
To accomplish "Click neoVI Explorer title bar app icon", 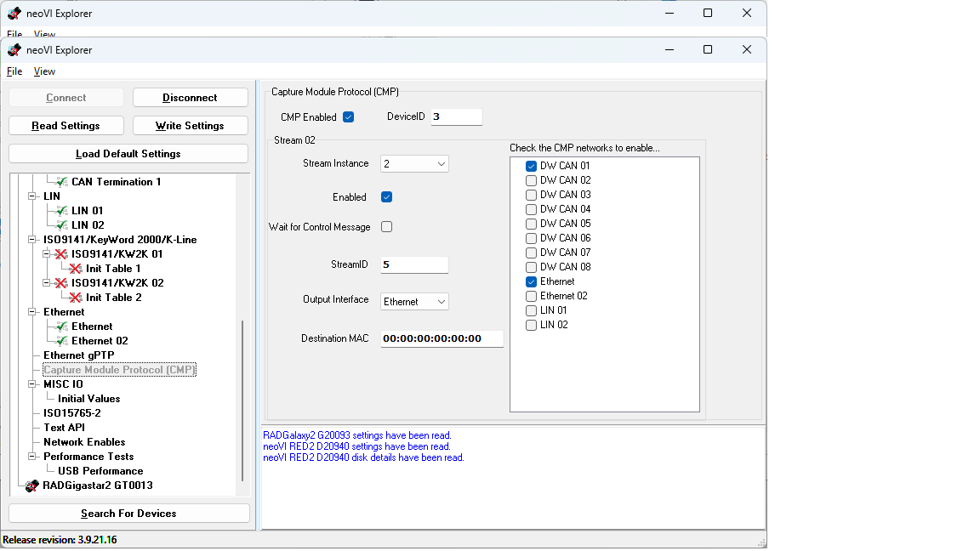I will click(x=14, y=50).
